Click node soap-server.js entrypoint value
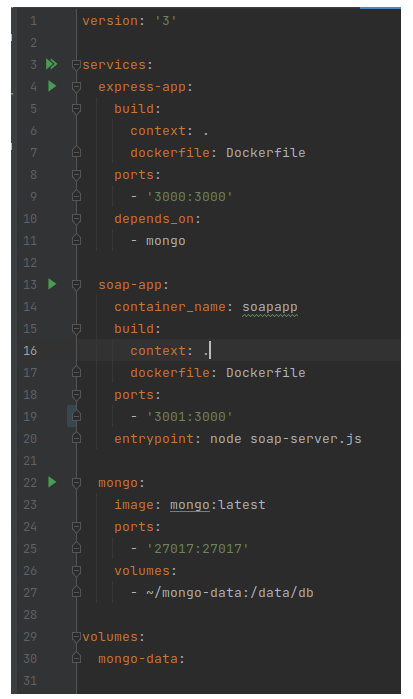413x699 pixels. tap(285, 439)
